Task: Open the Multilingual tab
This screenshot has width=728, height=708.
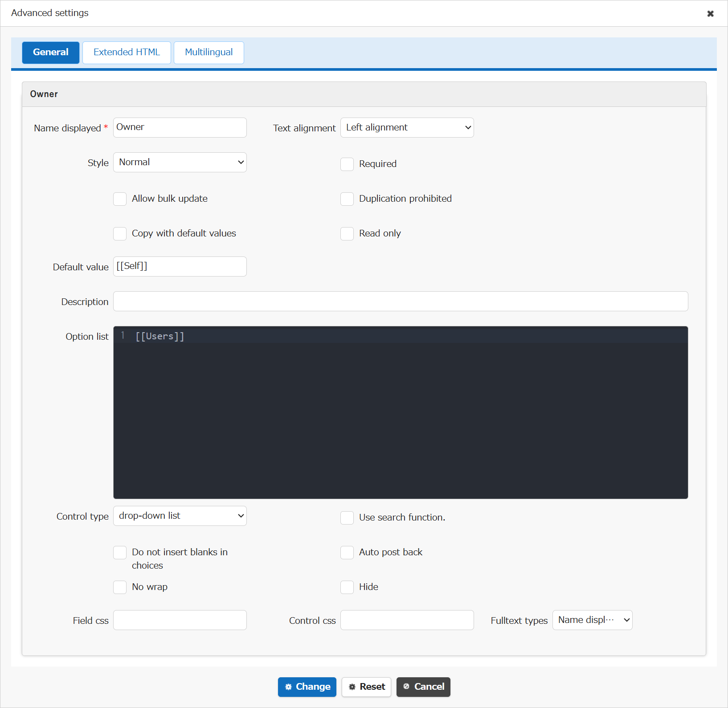Action: tap(209, 53)
